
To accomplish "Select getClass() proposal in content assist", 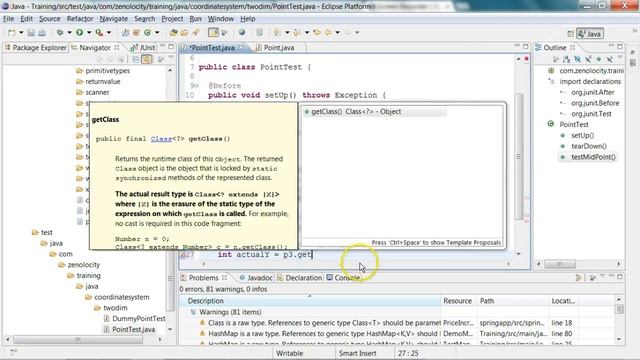I will 374,111.
